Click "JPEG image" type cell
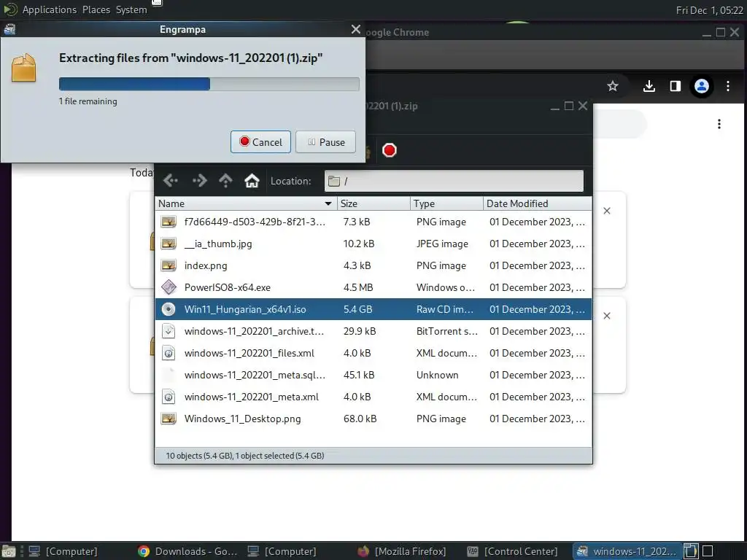 [x=442, y=244]
